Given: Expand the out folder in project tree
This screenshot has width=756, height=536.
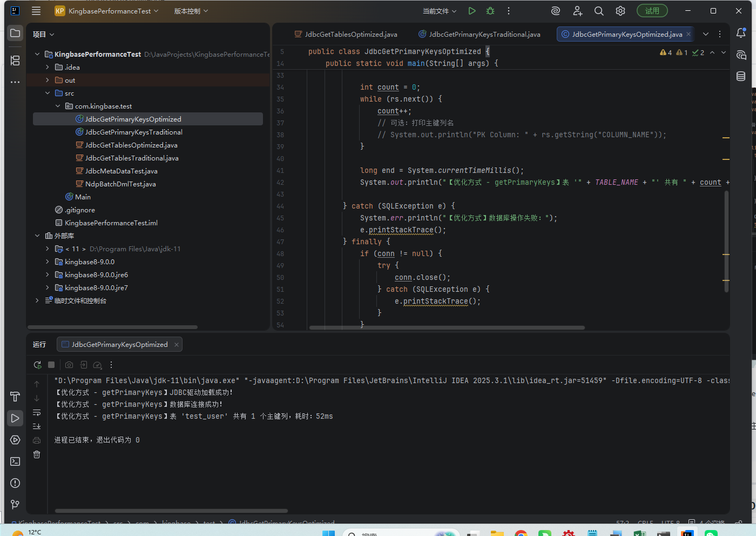Looking at the screenshot, I should (x=48, y=81).
